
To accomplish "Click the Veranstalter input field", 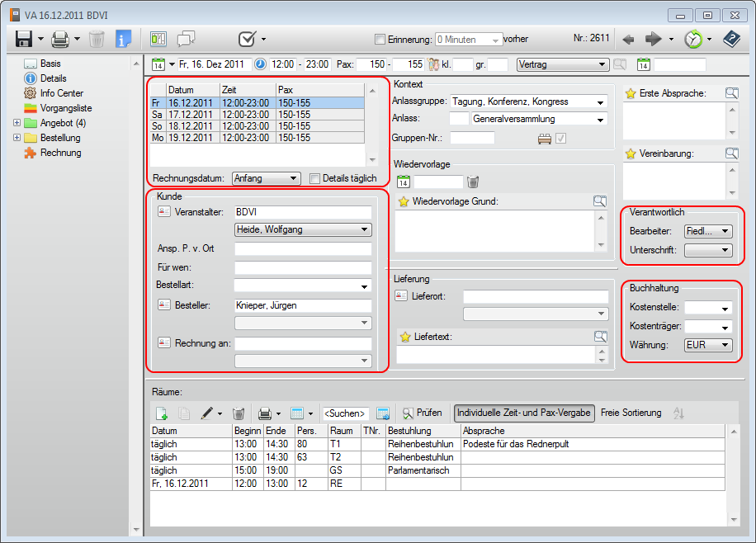I will (302, 212).
